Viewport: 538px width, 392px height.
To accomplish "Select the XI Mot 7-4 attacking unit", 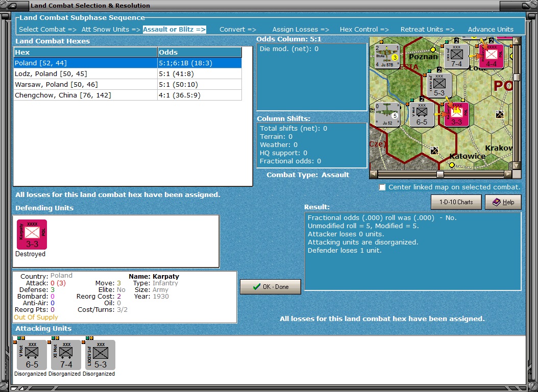I will (66, 355).
